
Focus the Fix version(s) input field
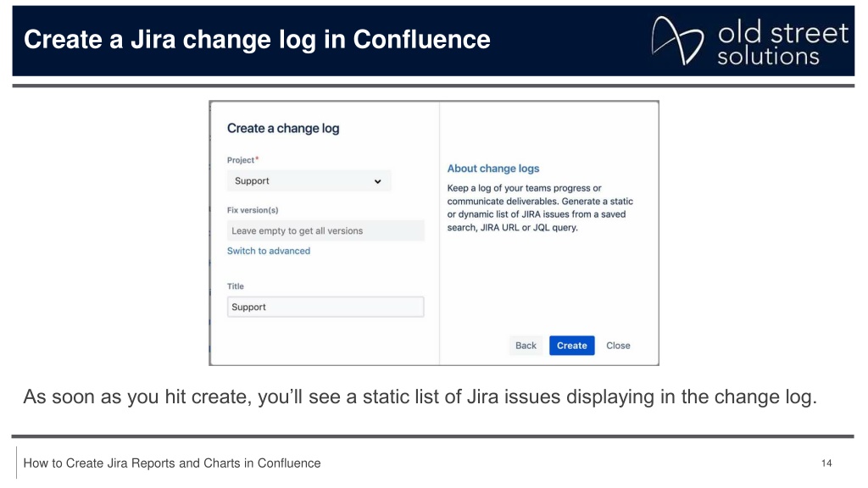click(x=325, y=230)
